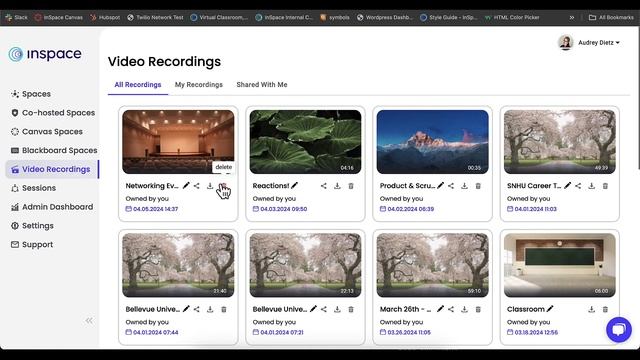The width and height of the screenshot is (640, 360).
Task: Download the March 26th recording
Action: point(464,309)
